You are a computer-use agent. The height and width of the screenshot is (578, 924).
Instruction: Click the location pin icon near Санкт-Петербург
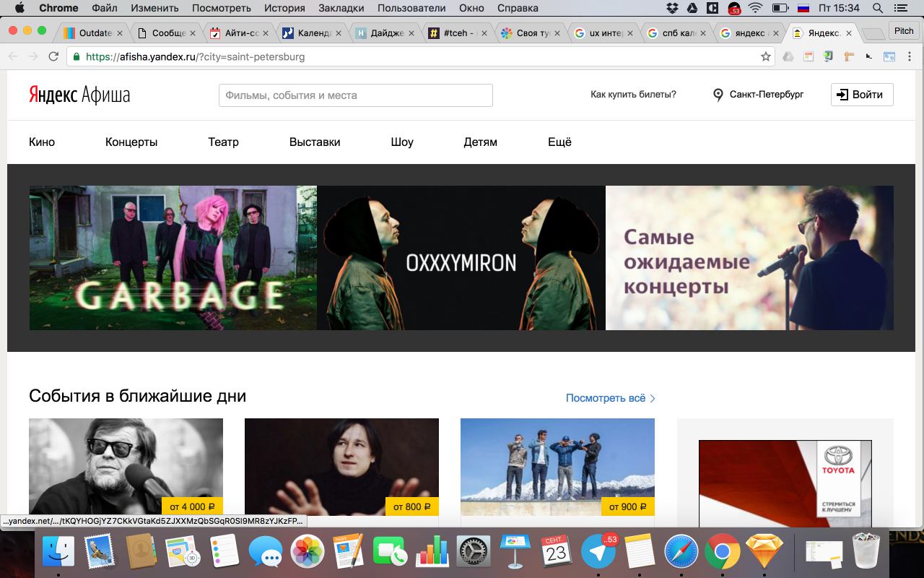point(718,95)
